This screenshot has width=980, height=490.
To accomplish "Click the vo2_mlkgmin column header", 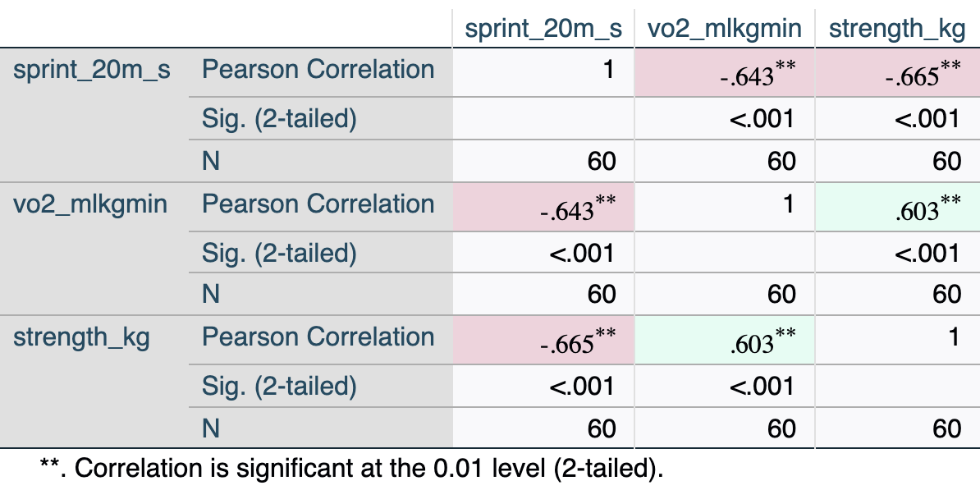I will [x=724, y=29].
